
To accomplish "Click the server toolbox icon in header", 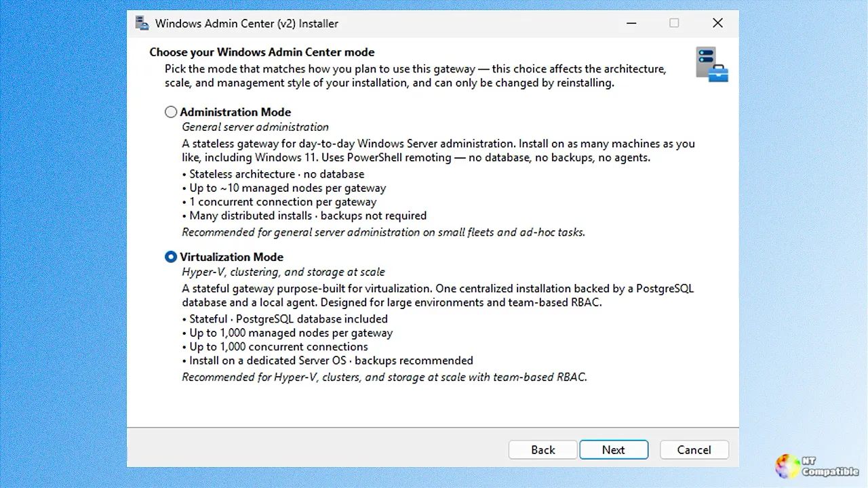I will click(711, 65).
